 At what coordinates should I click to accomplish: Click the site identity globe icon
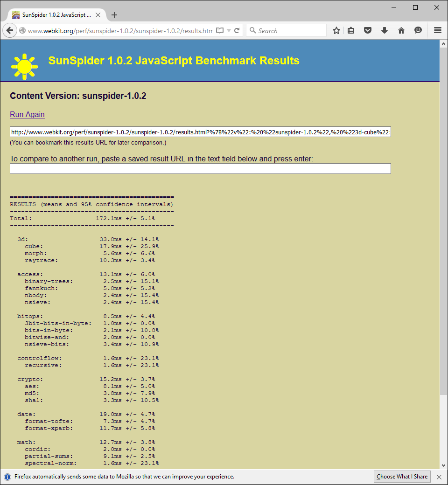[x=22, y=31]
